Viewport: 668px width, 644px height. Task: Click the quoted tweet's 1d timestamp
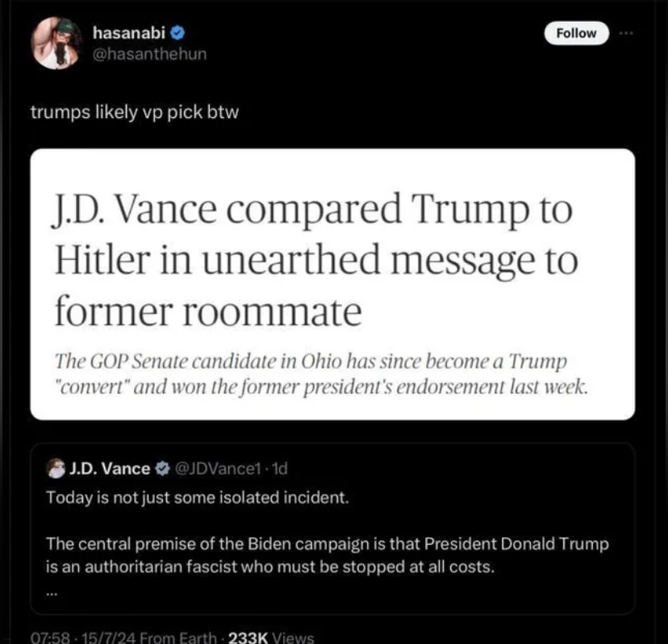279,468
